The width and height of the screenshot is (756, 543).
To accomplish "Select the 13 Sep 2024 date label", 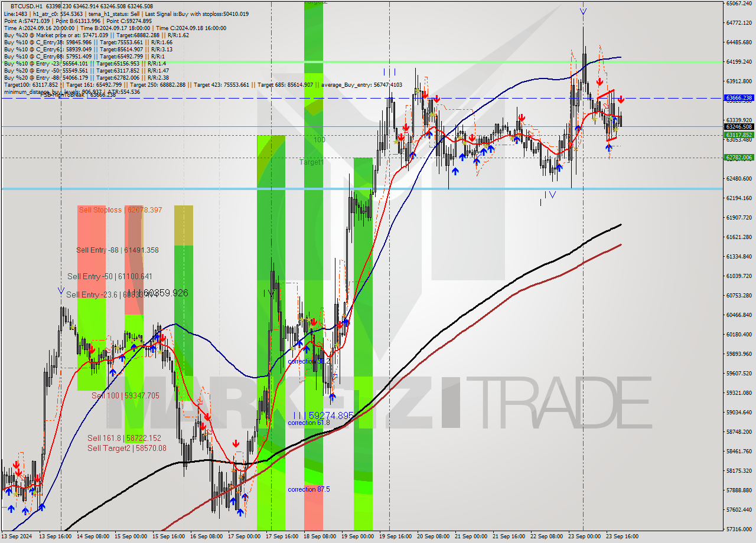I will pyautogui.click(x=17, y=537).
